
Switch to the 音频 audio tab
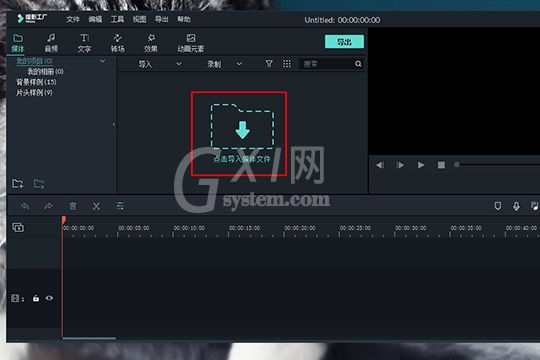click(51, 43)
